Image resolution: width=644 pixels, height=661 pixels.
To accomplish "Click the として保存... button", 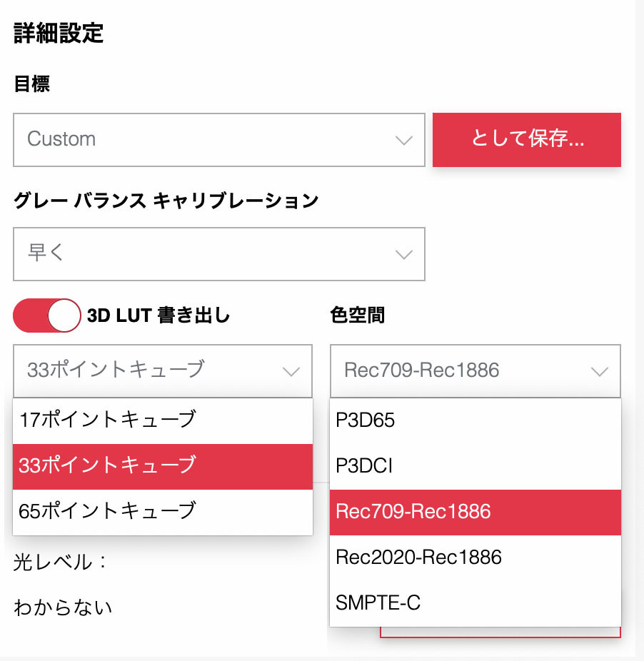I will click(x=527, y=140).
